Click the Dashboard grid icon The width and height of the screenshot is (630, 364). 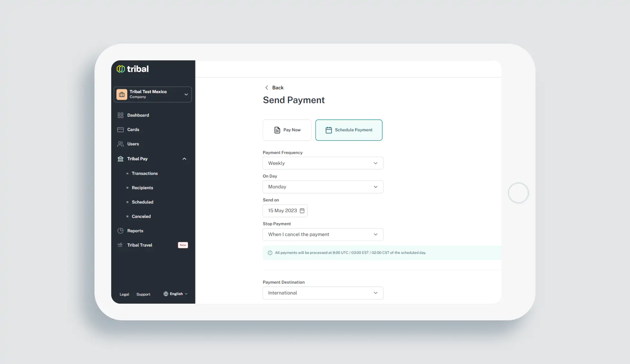click(121, 115)
